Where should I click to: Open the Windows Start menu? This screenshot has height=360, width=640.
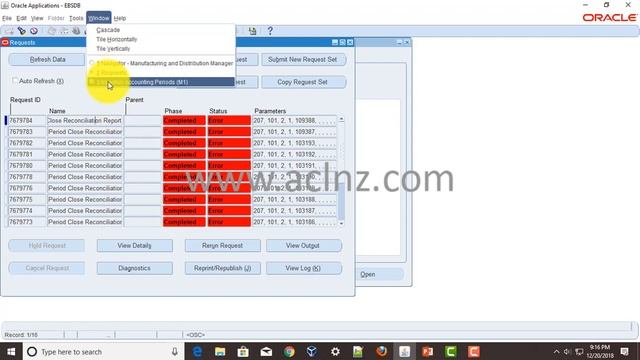(11, 351)
